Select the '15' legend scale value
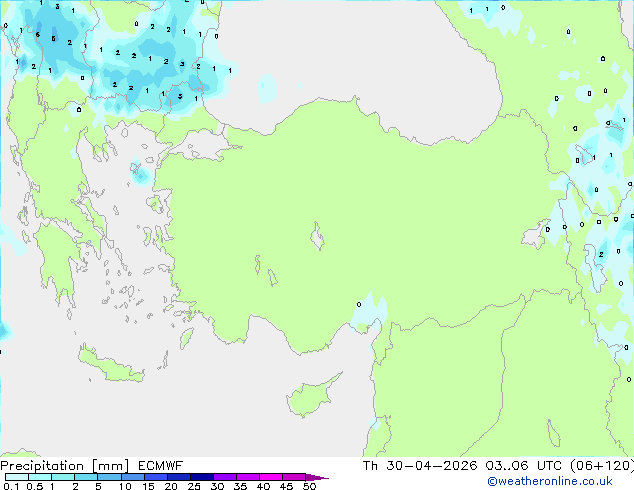This screenshot has height=490, width=634. (x=148, y=486)
